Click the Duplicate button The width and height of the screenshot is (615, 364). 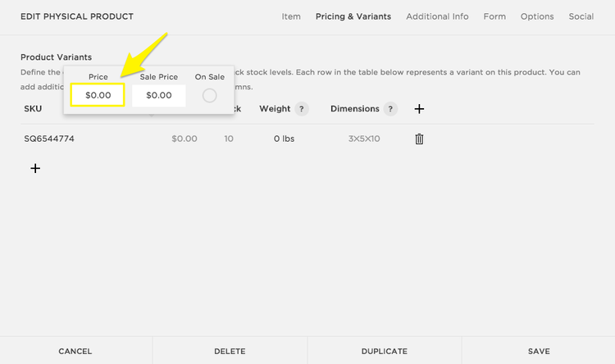click(x=384, y=351)
